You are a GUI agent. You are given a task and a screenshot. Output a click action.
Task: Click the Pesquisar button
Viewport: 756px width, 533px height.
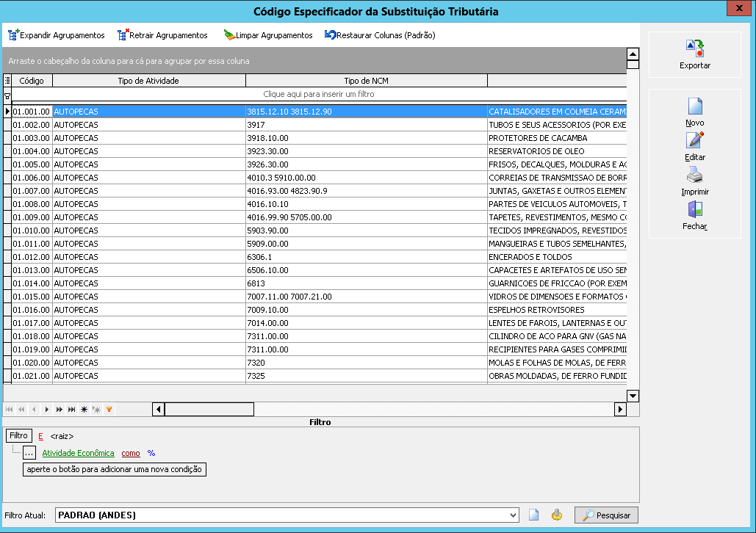(606, 515)
